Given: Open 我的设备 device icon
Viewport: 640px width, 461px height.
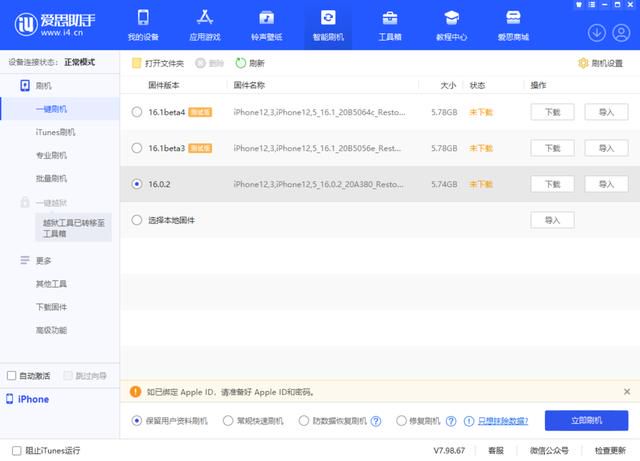Looking at the screenshot, I should 143,18.
